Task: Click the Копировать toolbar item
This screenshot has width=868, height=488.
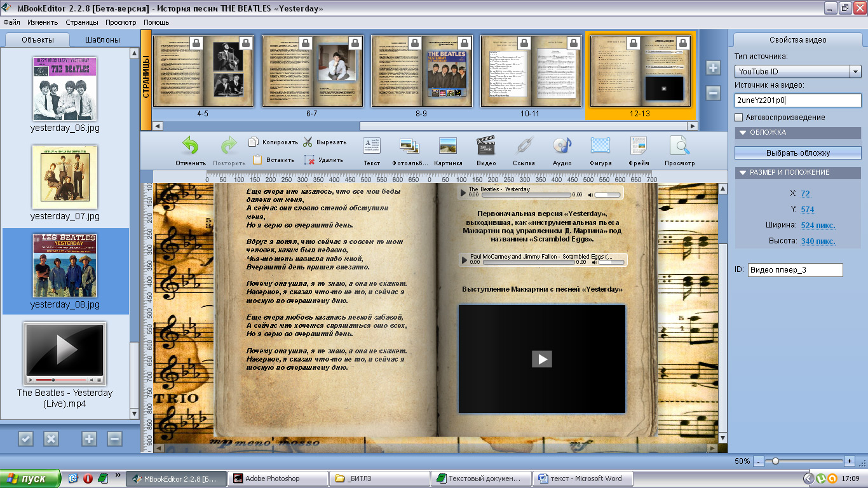Action: coord(273,142)
